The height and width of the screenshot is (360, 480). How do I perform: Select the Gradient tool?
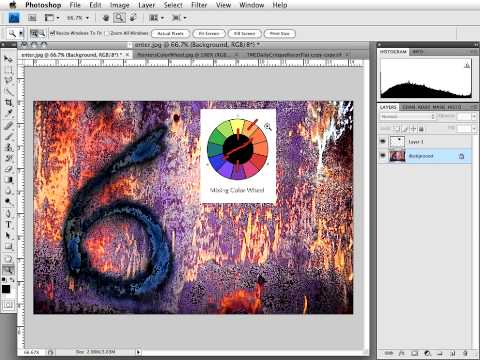point(8,180)
